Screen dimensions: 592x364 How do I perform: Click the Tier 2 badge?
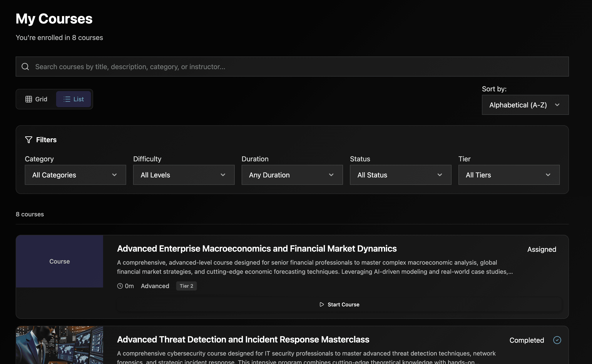tap(186, 286)
